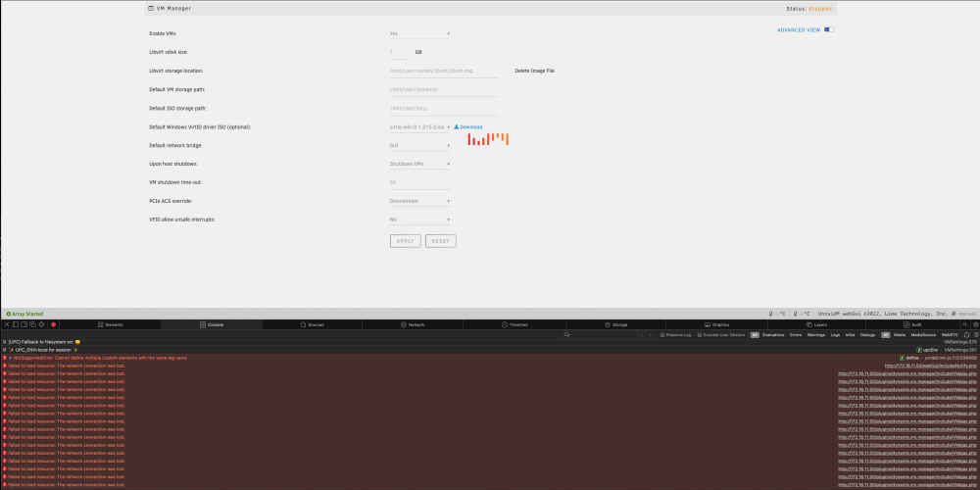Viewport: 980px width, 490px height.
Task: Click the Download link
Action: point(471,126)
